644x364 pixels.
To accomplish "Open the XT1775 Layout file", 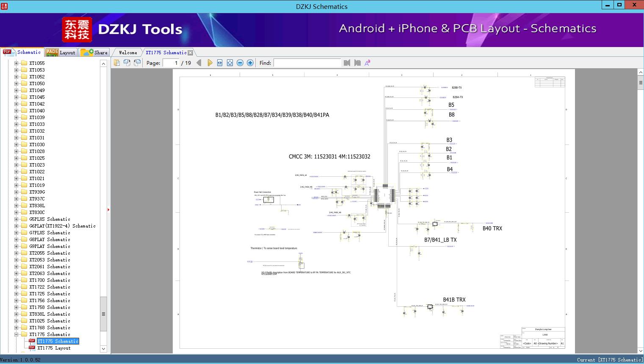I will tap(54, 348).
